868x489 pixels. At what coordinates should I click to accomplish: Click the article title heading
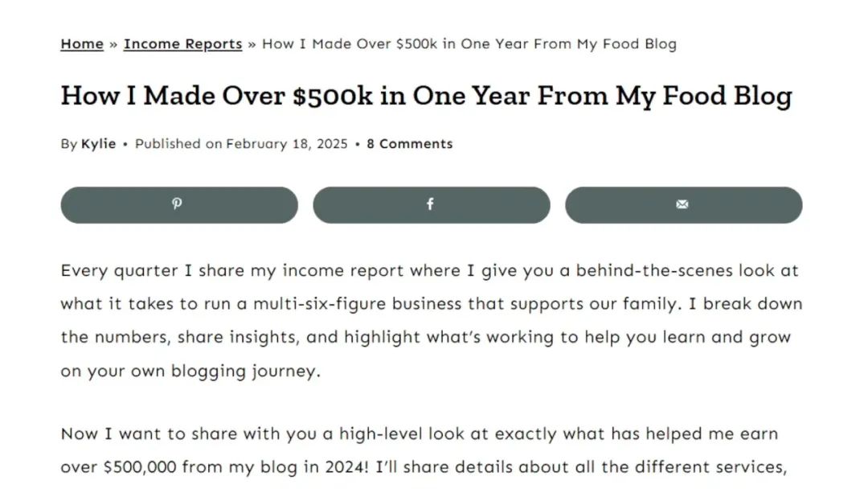pos(426,96)
